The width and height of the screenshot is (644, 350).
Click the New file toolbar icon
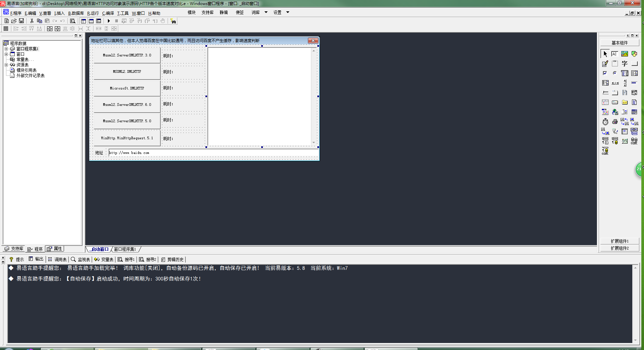pos(6,21)
